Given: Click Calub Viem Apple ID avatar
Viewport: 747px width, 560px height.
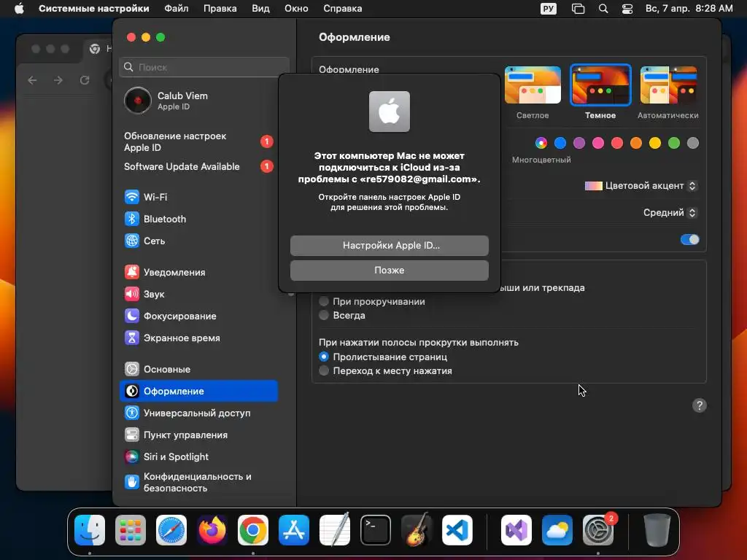Looking at the screenshot, I should tap(138, 101).
